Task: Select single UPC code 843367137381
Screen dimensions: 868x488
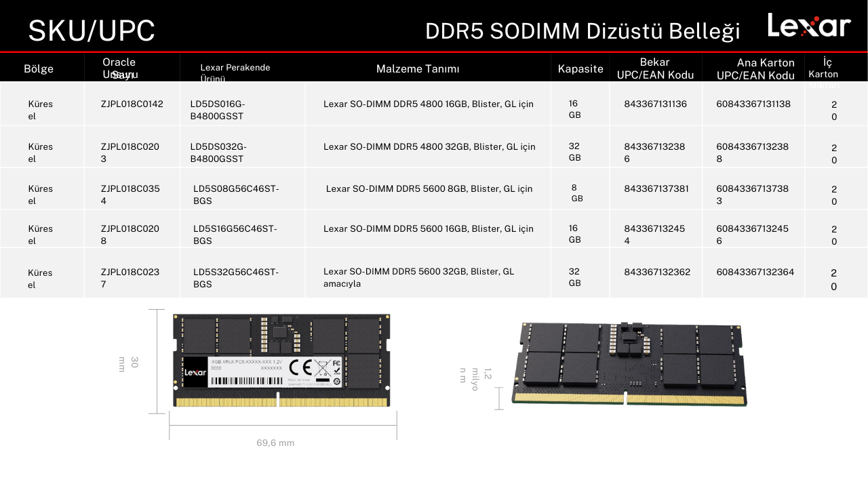Action: click(656, 188)
